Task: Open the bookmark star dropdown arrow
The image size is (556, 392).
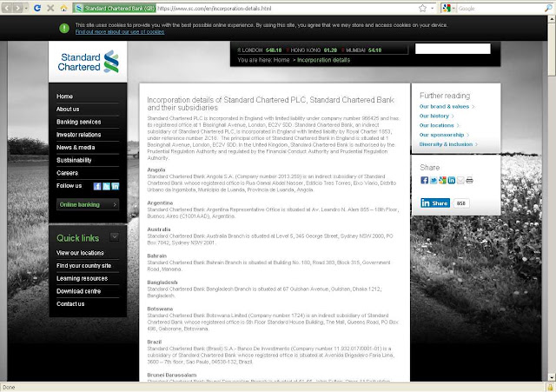Action: pos(433,8)
